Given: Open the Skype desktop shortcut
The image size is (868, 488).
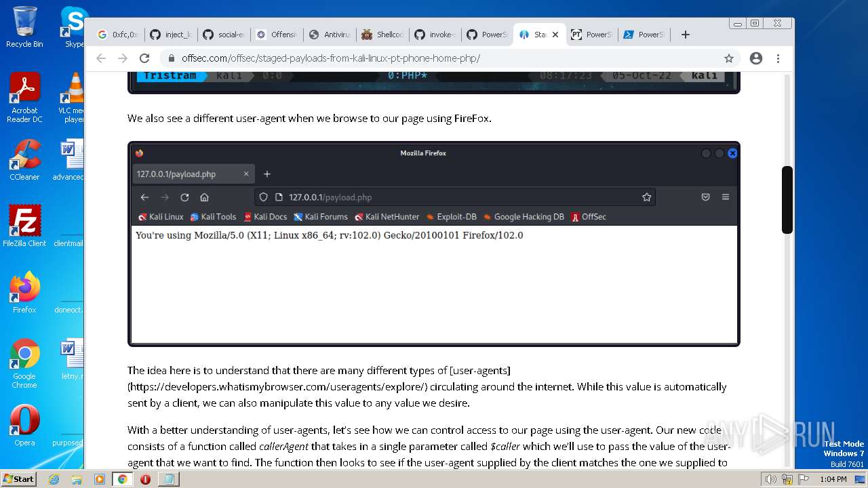Looking at the screenshot, I should (x=73, y=27).
